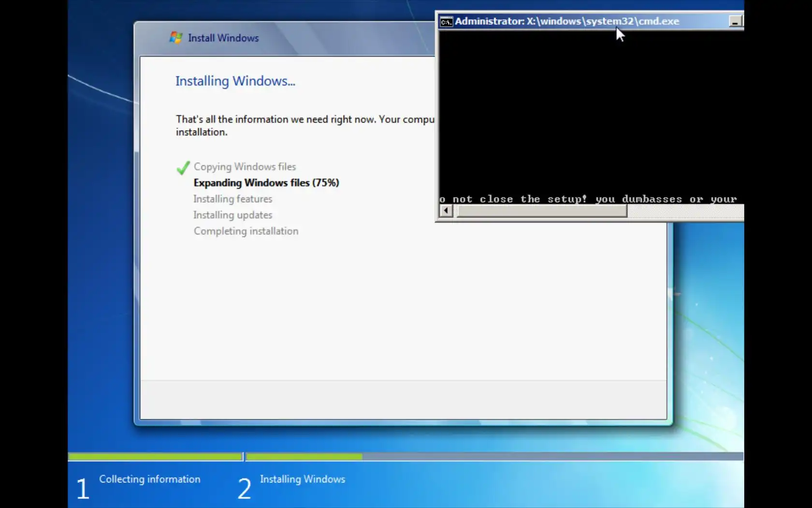This screenshot has width=812, height=508.
Task: Click 'Completing installation' step
Action: [x=246, y=231]
